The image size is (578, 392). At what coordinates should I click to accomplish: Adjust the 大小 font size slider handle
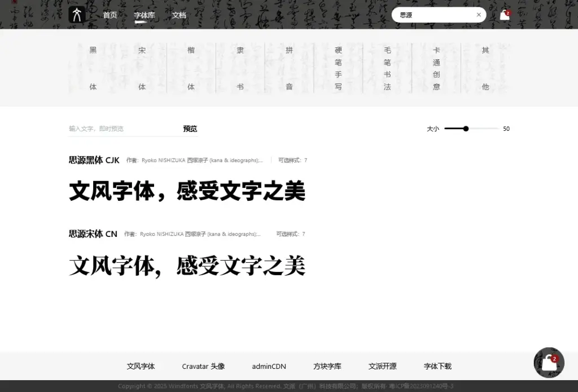coord(466,129)
